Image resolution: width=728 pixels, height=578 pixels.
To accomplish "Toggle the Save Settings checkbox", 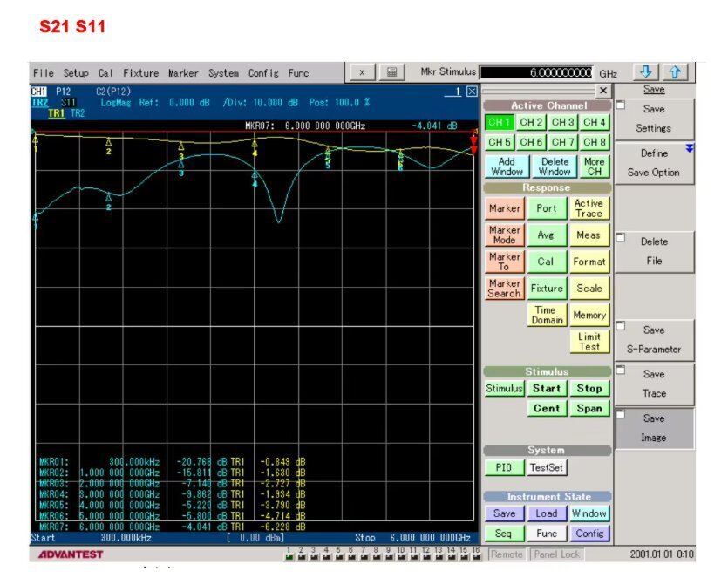I will click(x=621, y=105).
